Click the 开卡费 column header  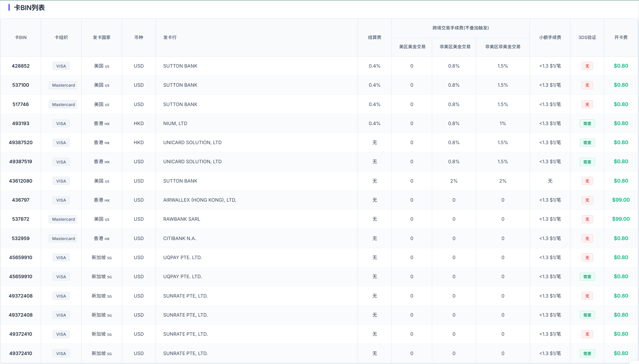621,37
